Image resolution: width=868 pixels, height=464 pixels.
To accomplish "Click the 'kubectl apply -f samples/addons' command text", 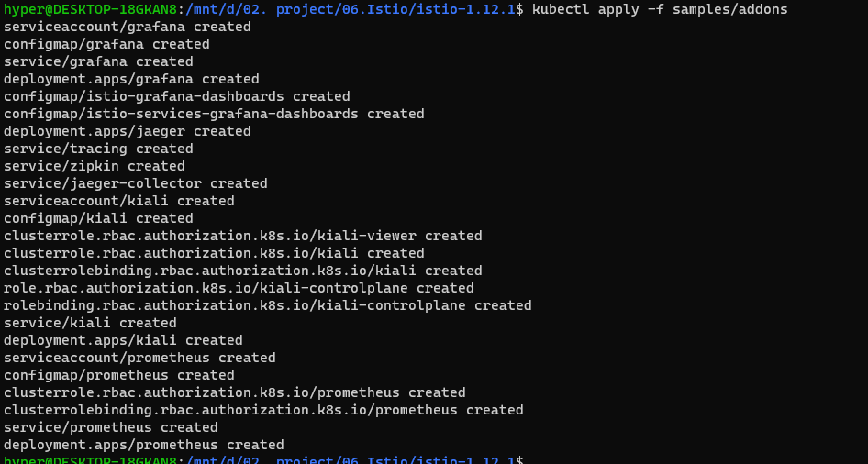I will pyautogui.click(x=660, y=9).
